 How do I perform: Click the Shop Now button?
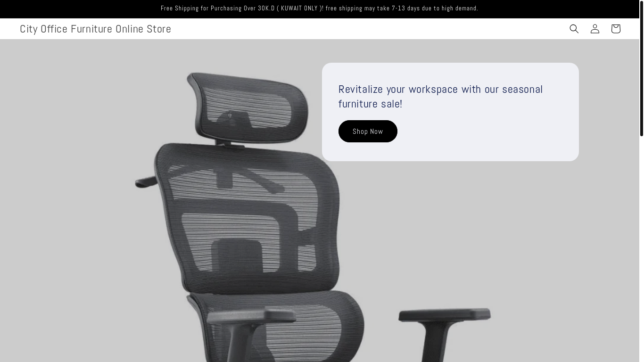click(368, 131)
